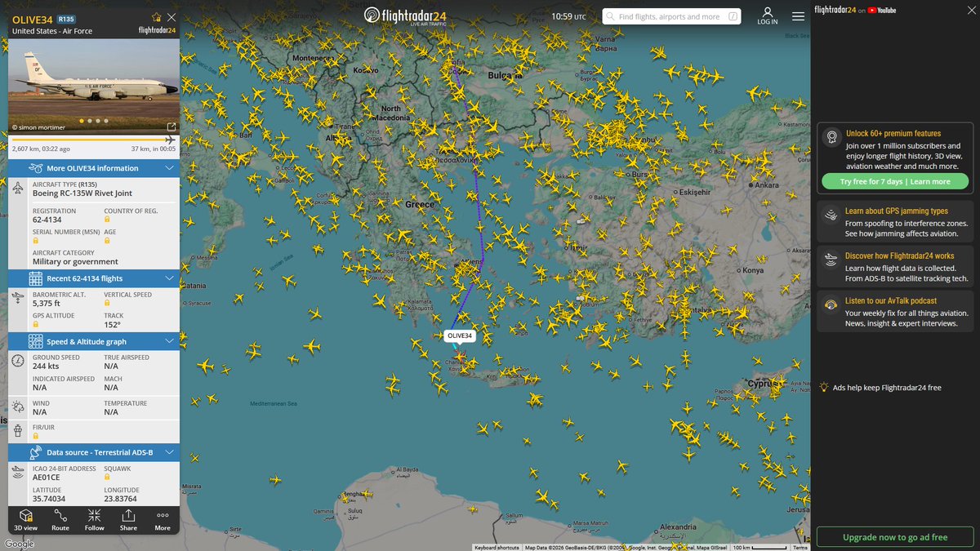
Task: Select the third photo carousel dot
Action: 97,121
